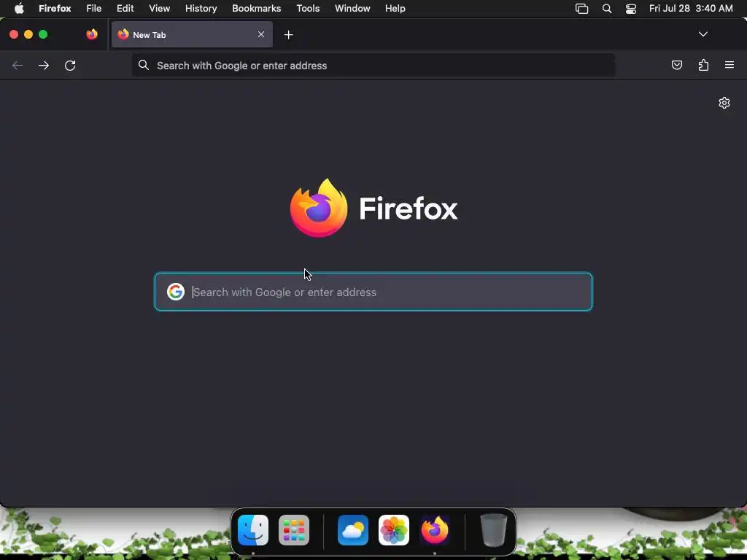This screenshot has width=747, height=560.
Task: Open the Bookmarks menu
Action: 256,9
